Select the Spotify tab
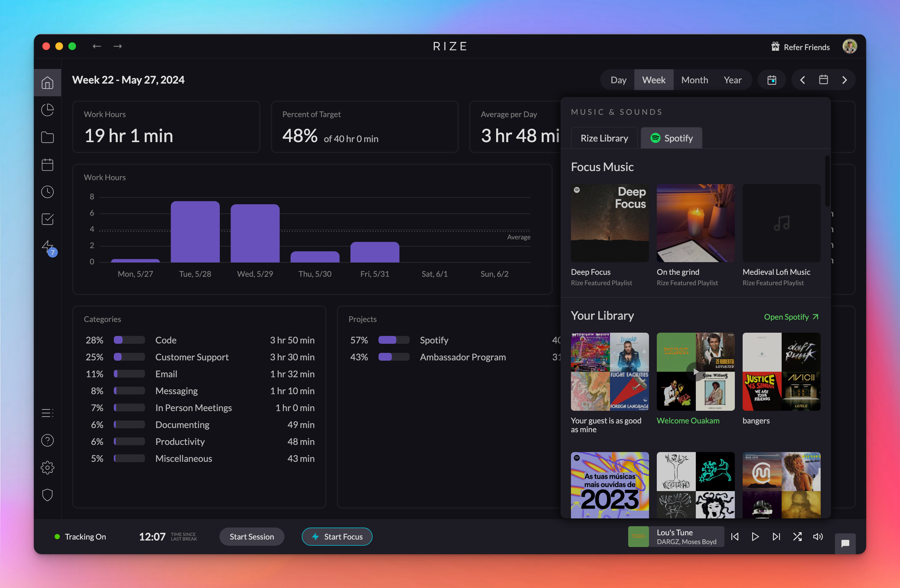This screenshot has height=588, width=900. click(x=671, y=138)
